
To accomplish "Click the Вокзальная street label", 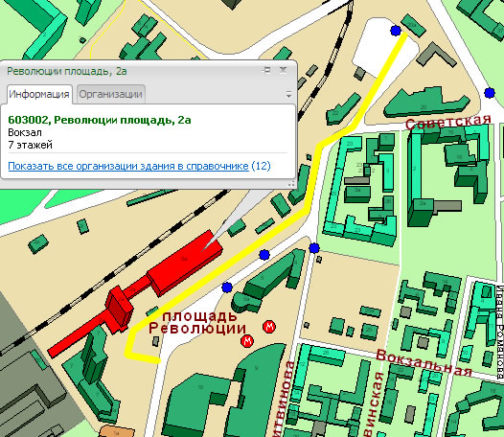I will click(x=424, y=362).
